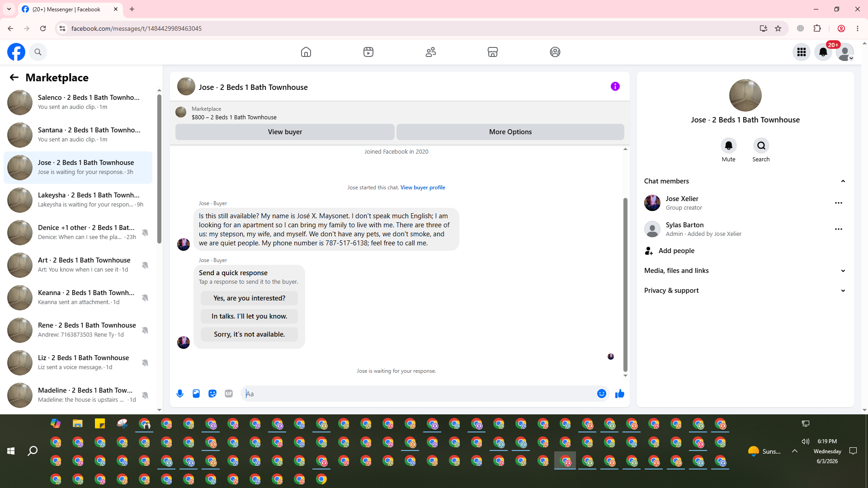Open the browser extensions puzzle icon
The image size is (868, 488).
(x=817, y=28)
